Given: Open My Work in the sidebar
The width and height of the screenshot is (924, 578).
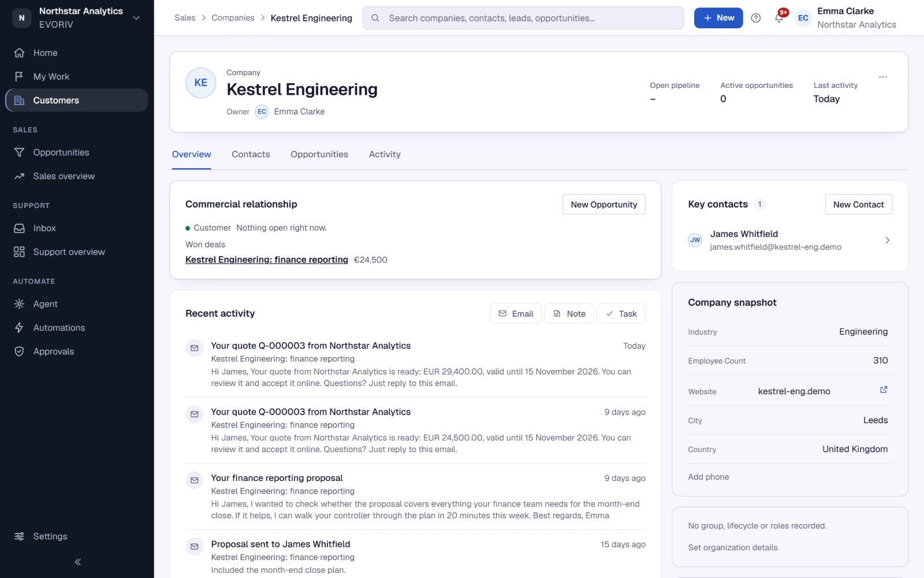Looking at the screenshot, I should point(77,76).
